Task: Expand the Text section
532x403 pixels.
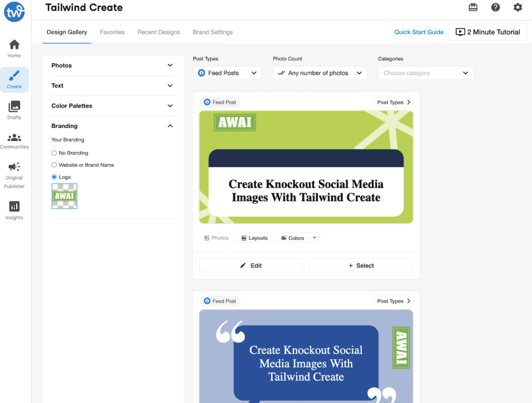Action: [x=113, y=86]
